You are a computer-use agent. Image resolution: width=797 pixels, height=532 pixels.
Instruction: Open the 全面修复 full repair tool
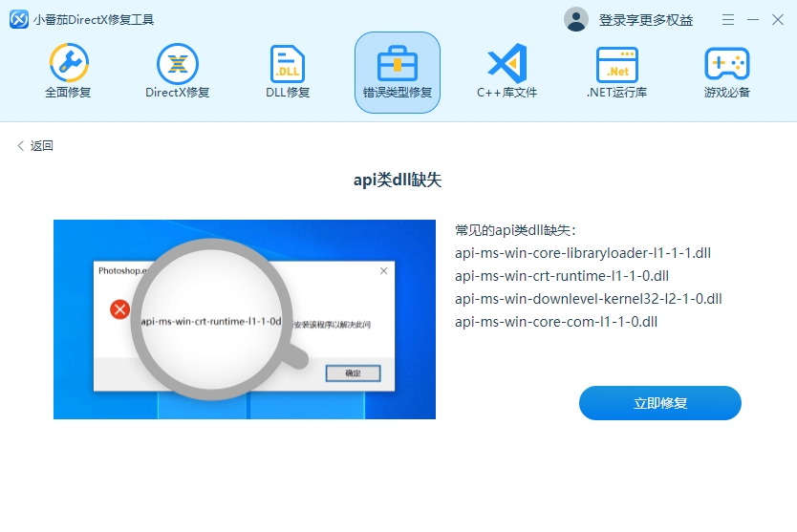tap(69, 71)
